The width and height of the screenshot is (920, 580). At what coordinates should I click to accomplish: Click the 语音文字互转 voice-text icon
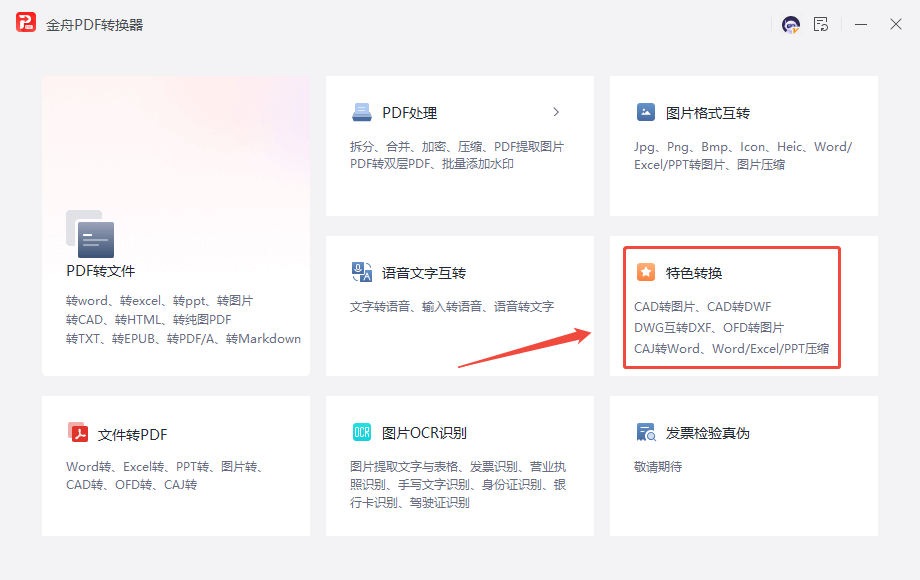point(361,272)
